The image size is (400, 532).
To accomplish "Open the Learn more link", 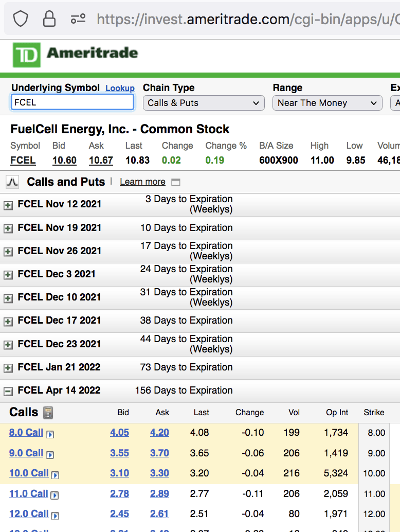I will pos(142,182).
